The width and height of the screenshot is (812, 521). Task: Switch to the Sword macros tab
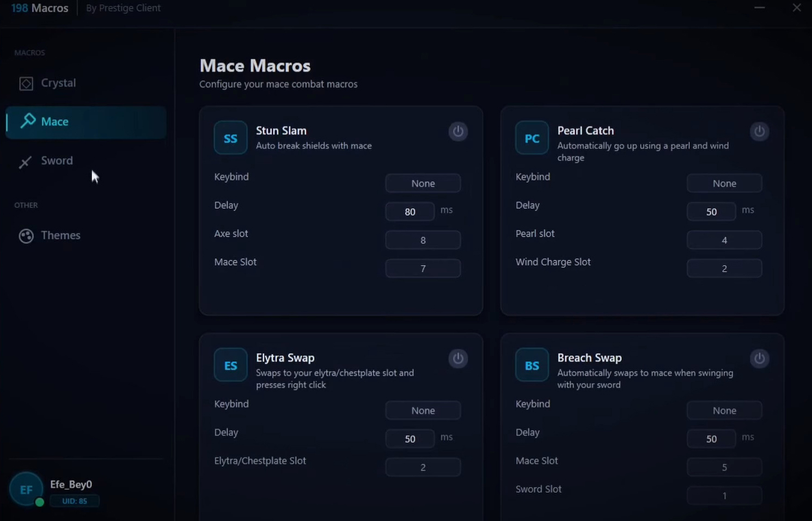click(57, 161)
